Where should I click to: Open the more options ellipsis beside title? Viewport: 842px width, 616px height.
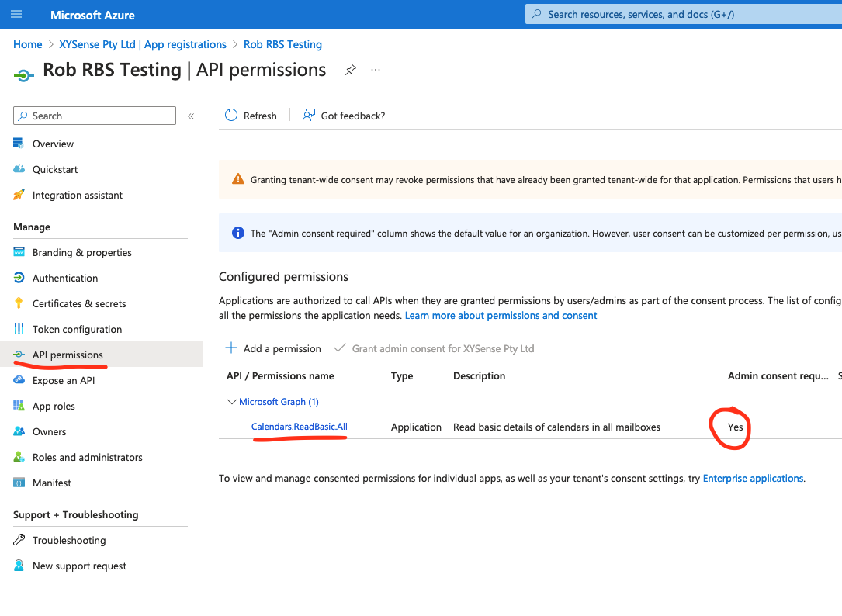click(x=376, y=70)
